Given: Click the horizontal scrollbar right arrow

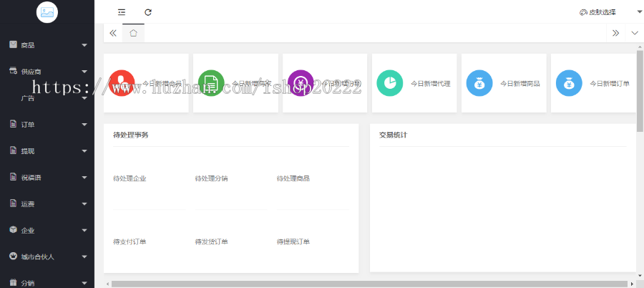Looking at the screenshot, I should 633,284.
